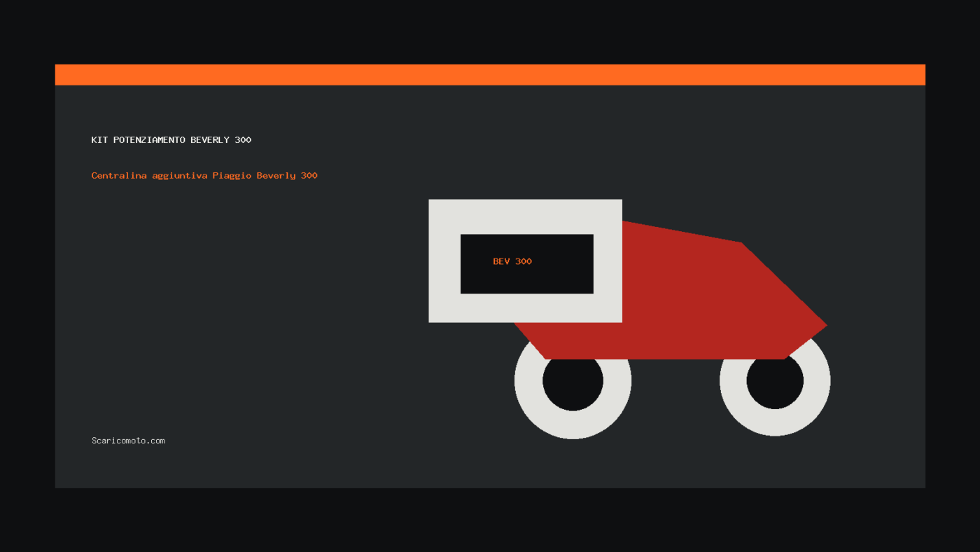980x552 pixels.
Task: Click the word Piaggio in the orange subtitle
Action: (232, 176)
